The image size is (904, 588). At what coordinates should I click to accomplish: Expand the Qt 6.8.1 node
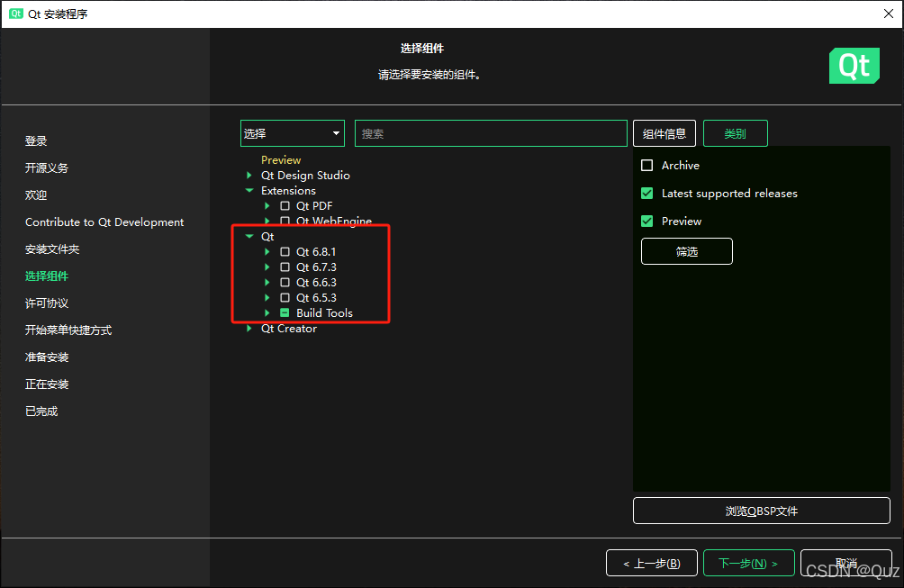[267, 251]
